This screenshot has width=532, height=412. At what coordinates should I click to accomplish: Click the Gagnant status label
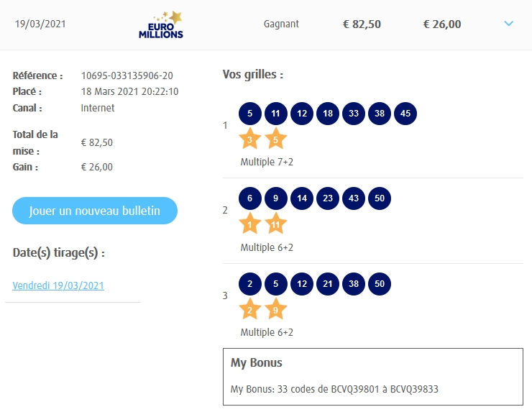[x=281, y=24]
